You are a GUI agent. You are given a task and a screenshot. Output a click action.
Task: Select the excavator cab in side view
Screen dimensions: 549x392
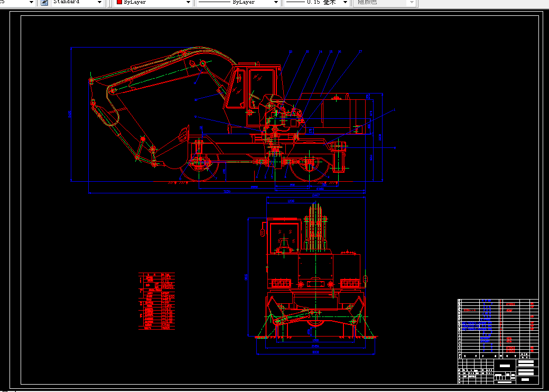252,95
